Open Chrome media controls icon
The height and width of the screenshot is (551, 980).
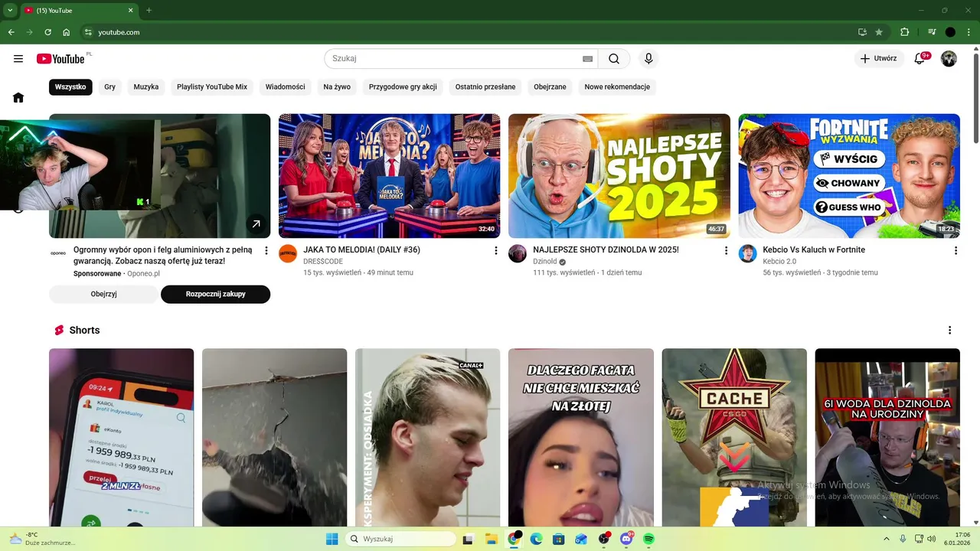(932, 32)
